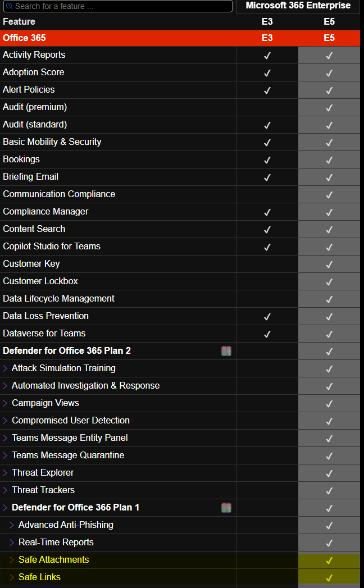Select Copilot Studio for Teams
The image size is (364, 588).
pos(52,247)
